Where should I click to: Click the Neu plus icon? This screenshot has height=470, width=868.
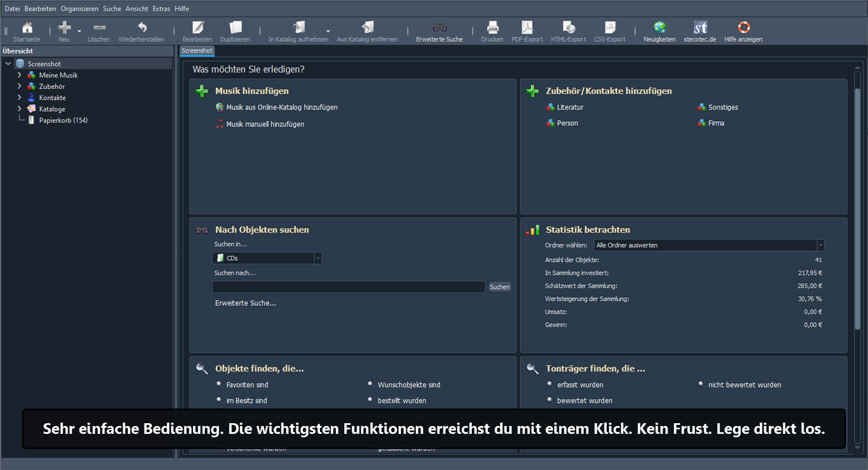(x=64, y=32)
